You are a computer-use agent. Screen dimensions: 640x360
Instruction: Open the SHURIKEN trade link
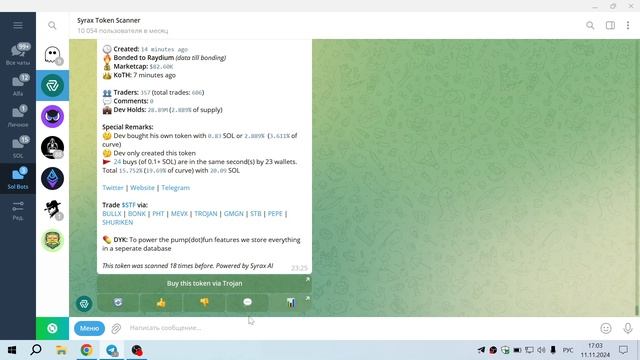coord(118,222)
